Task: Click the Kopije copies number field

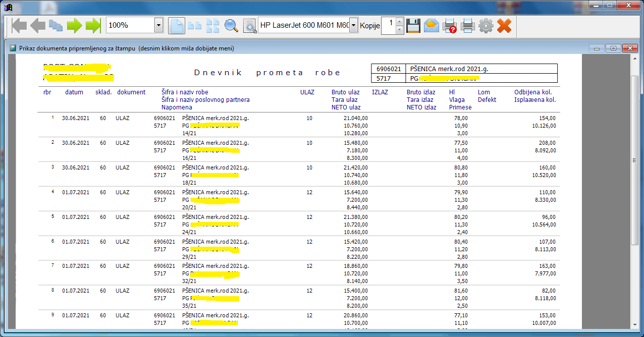Action: (388, 25)
